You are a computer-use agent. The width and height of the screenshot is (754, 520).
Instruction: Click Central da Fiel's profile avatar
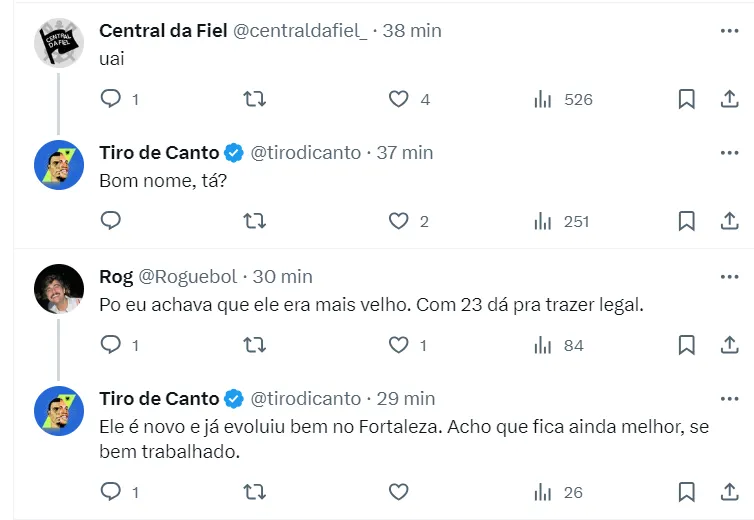click(x=59, y=42)
